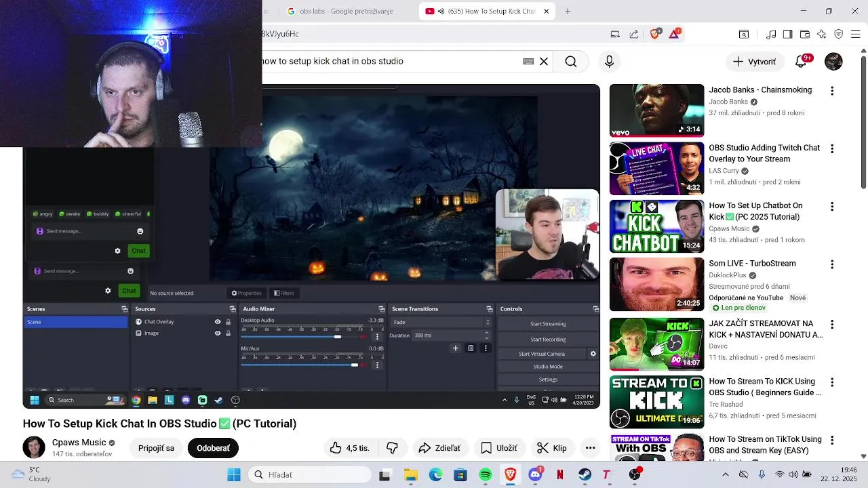Open more actions three-dot button under video
The width and height of the screenshot is (868, 488).
click(x=591, y=448)
